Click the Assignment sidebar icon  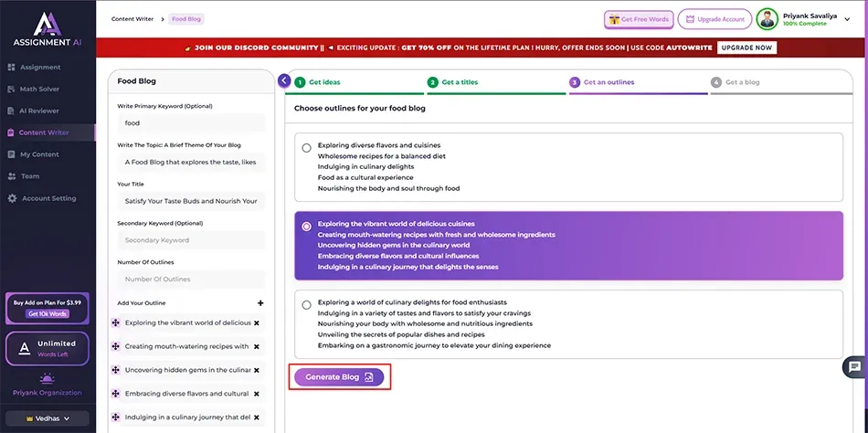click(x=12, y=68)
